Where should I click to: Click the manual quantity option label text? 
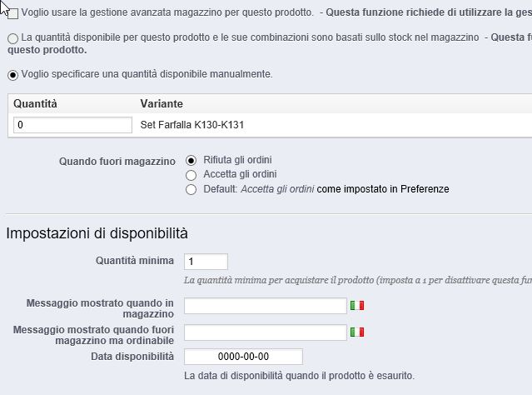[147, 74]
